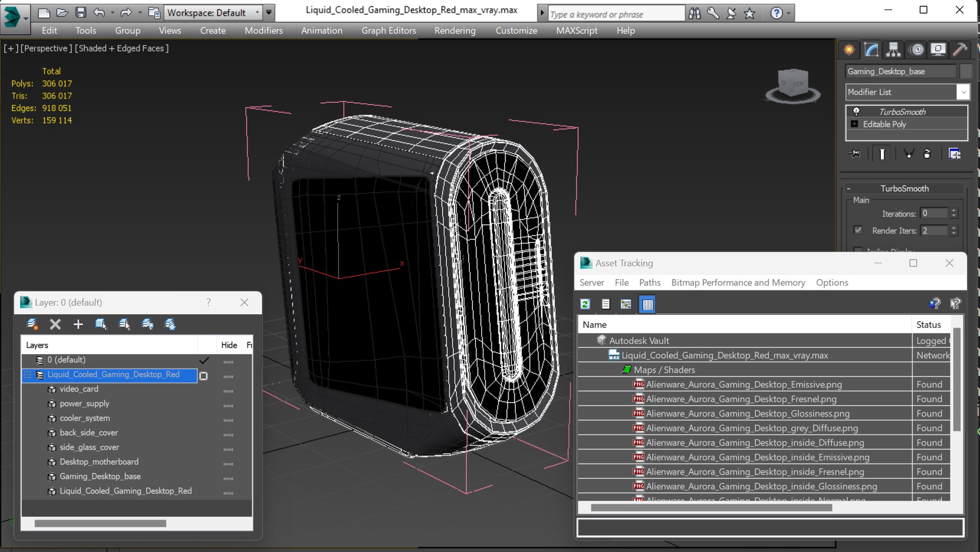The height and width of the screenshot is (552, 980).
Task: Open the Communication Center satellite icon
Action: tap(731, 13)
